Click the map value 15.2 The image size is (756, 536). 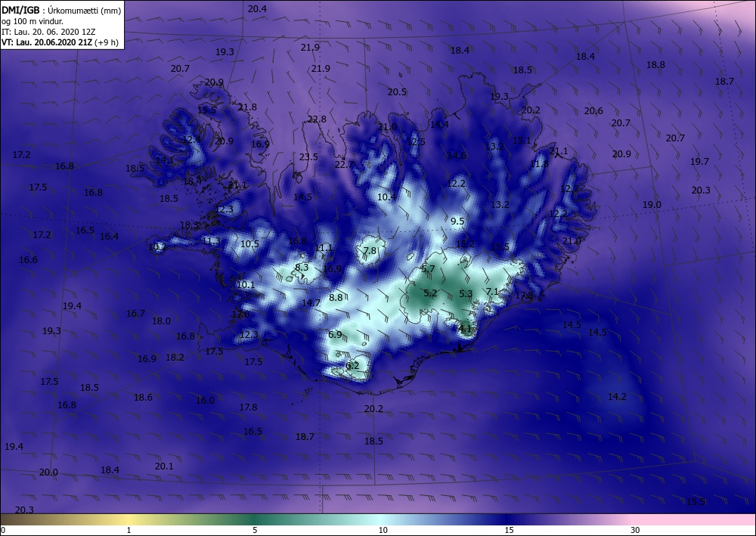[x=465, y=244]
